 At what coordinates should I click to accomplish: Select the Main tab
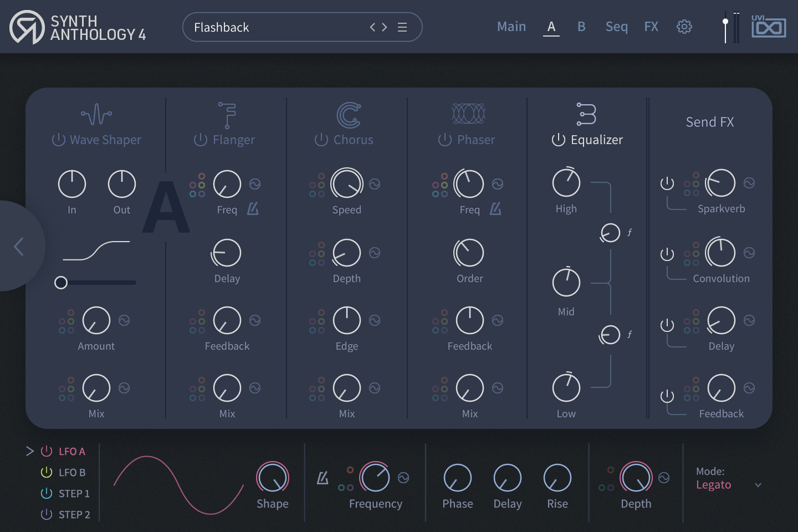pos(511,26)
